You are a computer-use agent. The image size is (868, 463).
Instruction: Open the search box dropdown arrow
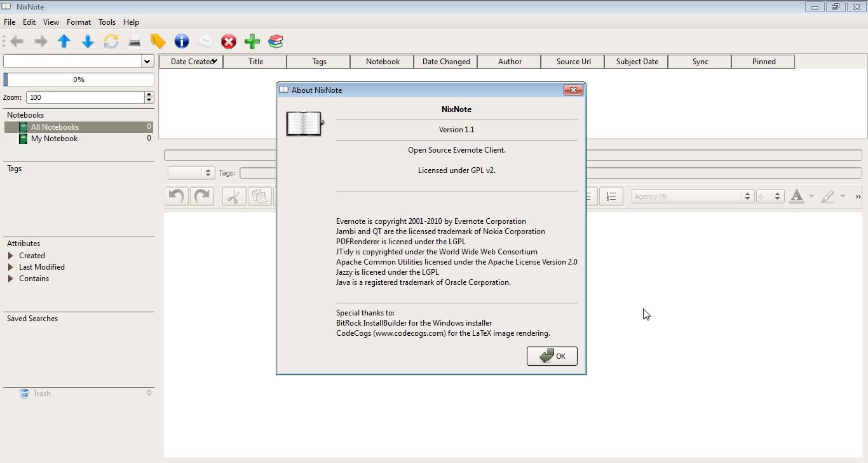click(x=147, y=61)
